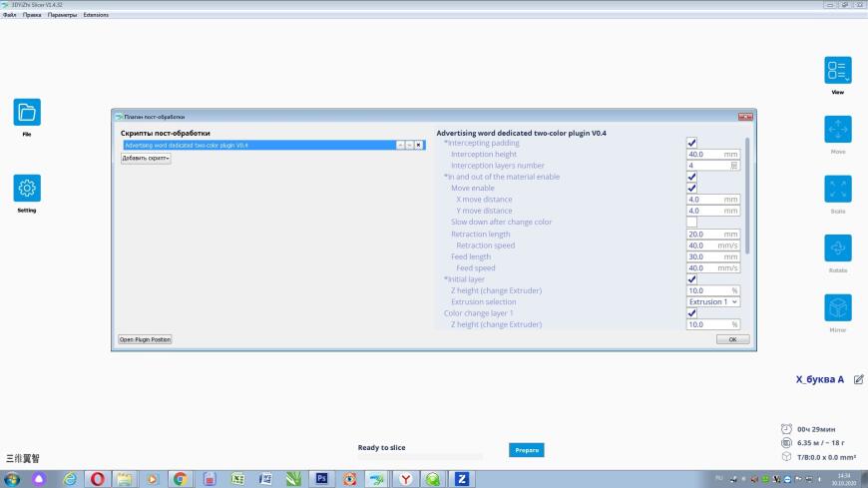Open Extrusion selection dropdown
This screenshot has height=488, width=868.
[713, 302]
